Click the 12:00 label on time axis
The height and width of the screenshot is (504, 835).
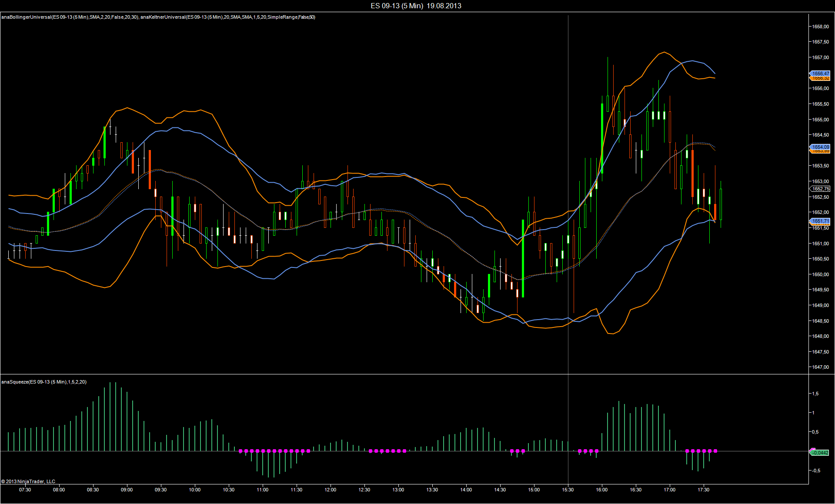pyautogui.click(x=330, y=490)
